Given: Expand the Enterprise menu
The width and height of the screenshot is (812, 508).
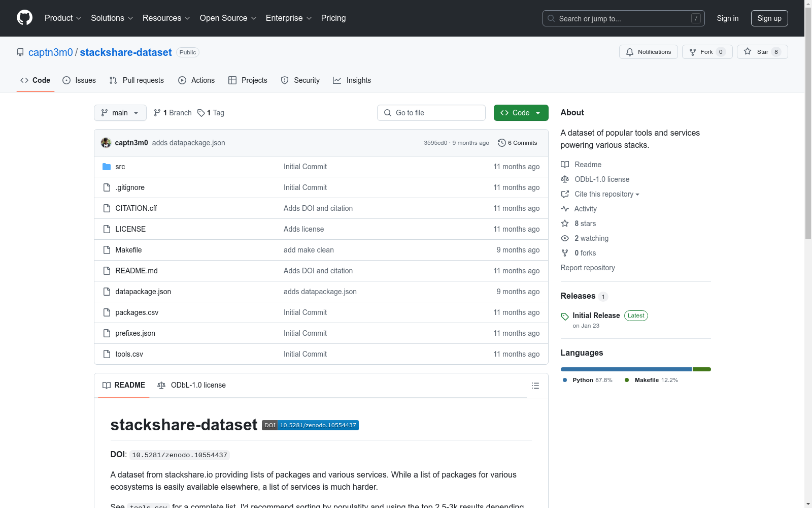Looking at the screenshot, I should click(x=289, y=18).
